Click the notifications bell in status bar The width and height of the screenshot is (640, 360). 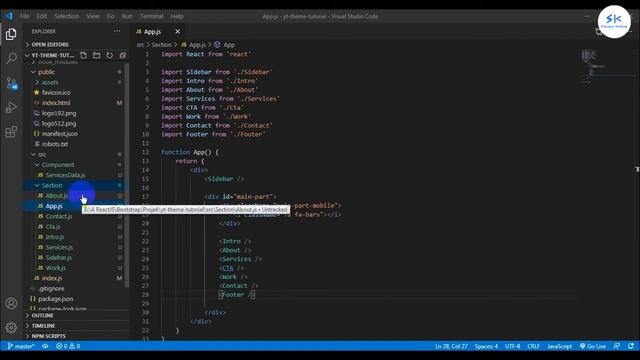pyautogui.click(x=631, y=346)
